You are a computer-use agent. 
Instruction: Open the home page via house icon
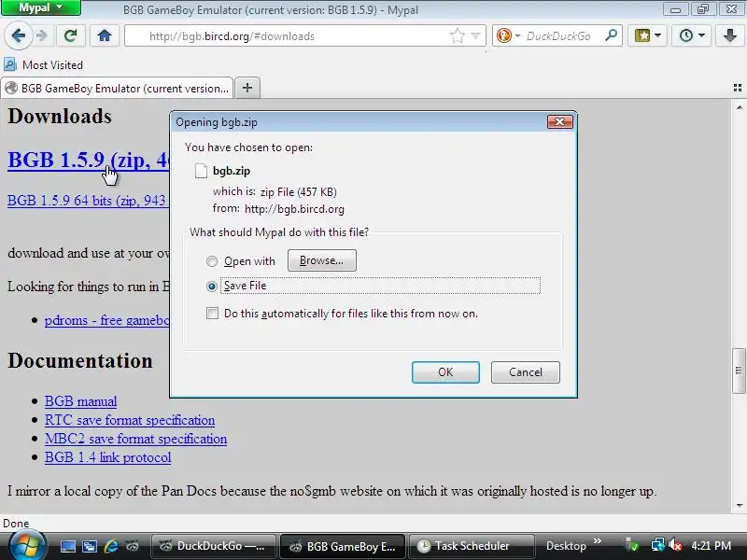(105, 35)
